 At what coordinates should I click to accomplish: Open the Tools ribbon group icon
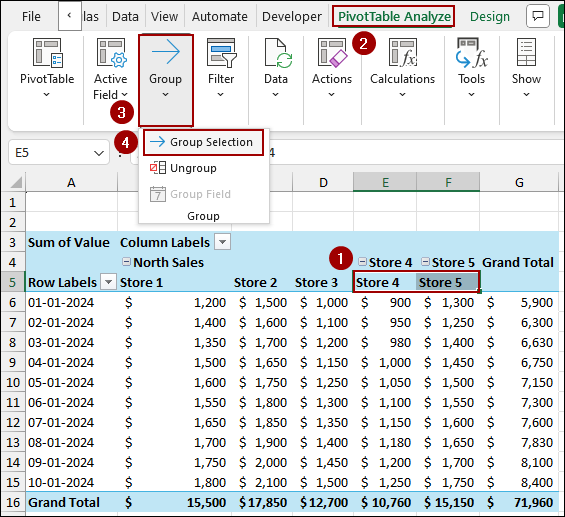click(x=471, y=53)
